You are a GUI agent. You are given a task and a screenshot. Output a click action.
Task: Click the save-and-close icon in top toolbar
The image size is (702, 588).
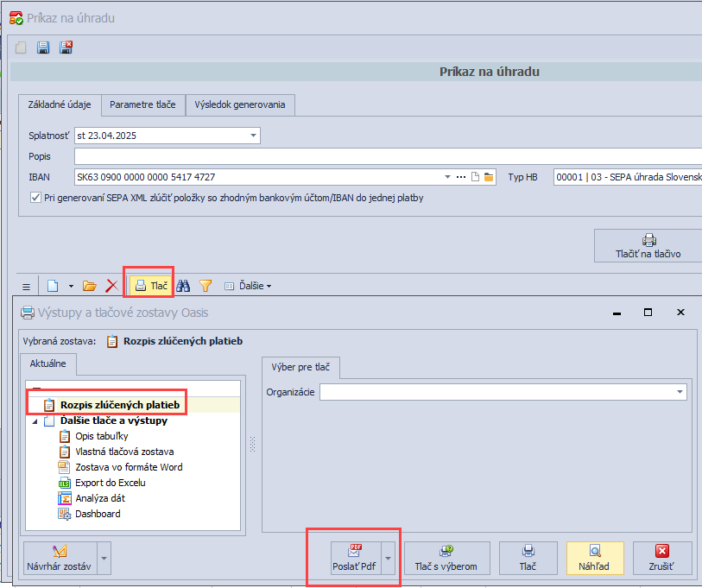tap(66, 48)
